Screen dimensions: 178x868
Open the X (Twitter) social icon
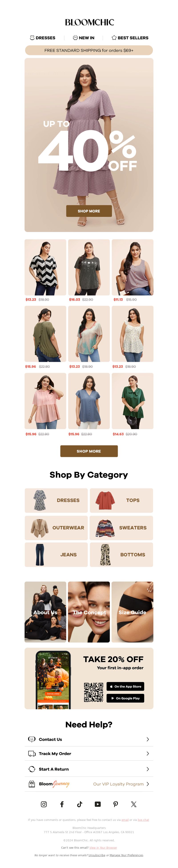tap(133, 804)
